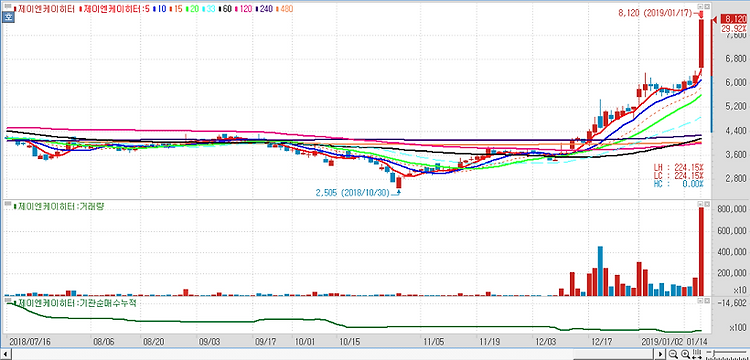Click the horizontal scrollbar right arrow
Image resolution: width=750 pixels, height=360 pixels.
click(661, 354)
